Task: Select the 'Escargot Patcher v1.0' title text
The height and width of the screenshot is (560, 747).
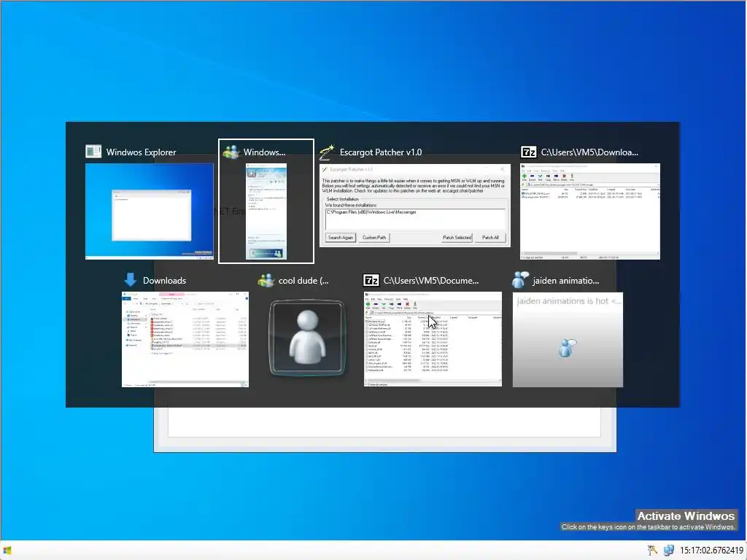Action: [381, 152]
